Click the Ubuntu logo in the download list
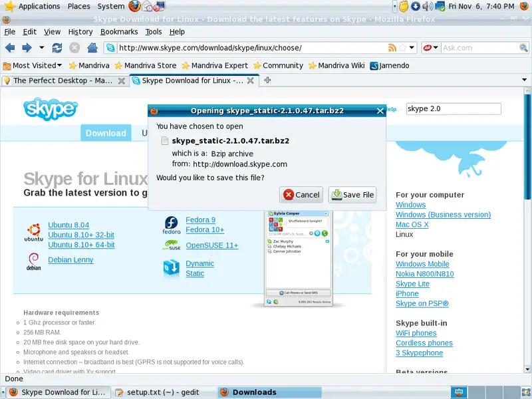This screenshot has height=399, width=532. click(x=34, y=232)
